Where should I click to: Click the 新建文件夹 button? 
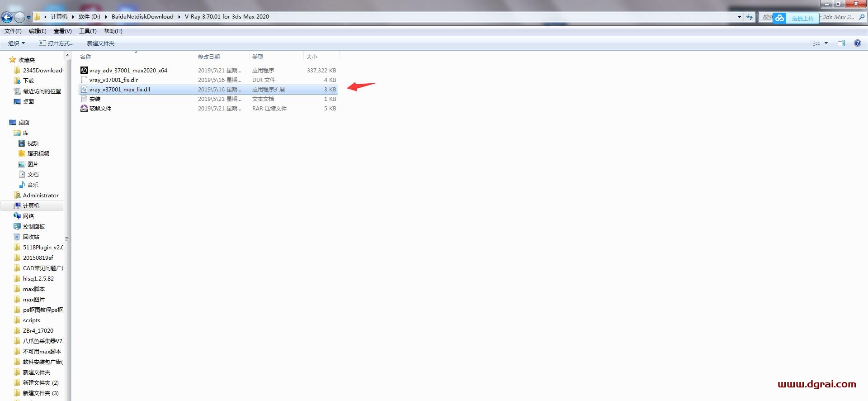pyautogui.click(x=100, y=43)
